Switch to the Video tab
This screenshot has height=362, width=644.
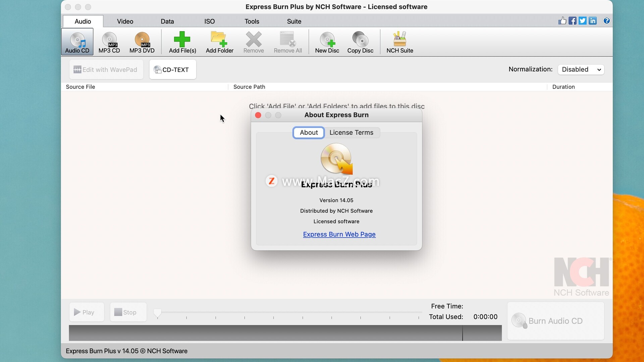125,21
